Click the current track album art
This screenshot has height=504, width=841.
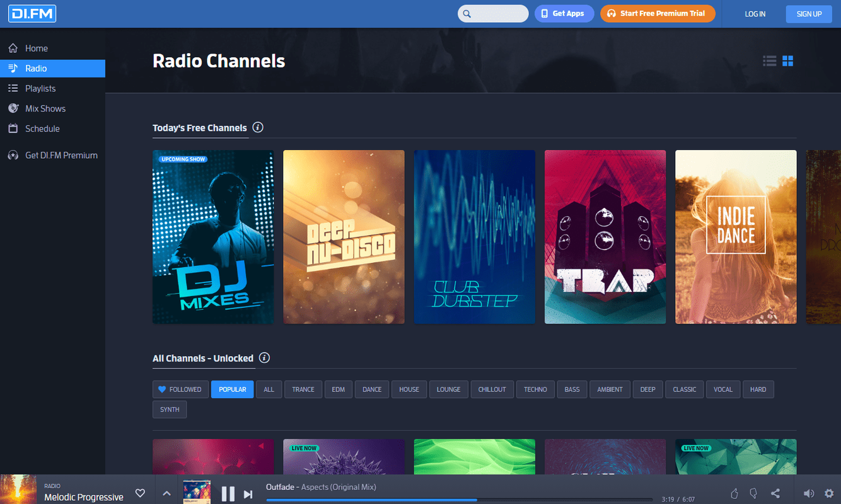(x=196, y=493)
